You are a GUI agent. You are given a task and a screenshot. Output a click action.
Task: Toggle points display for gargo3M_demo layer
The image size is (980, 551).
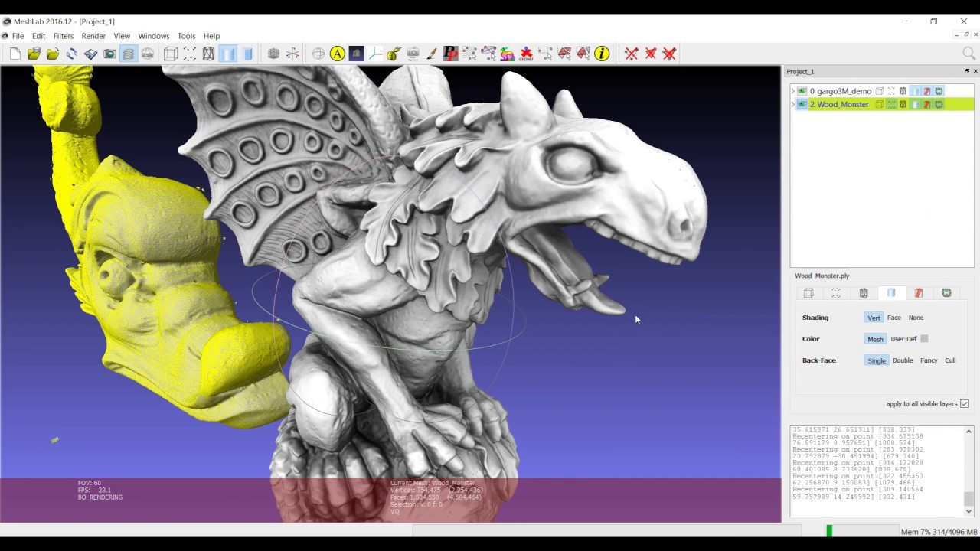(891, 91)
